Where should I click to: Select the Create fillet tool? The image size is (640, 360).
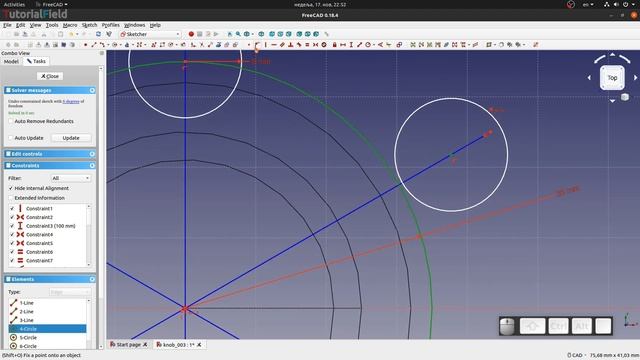tap(193, 44)
